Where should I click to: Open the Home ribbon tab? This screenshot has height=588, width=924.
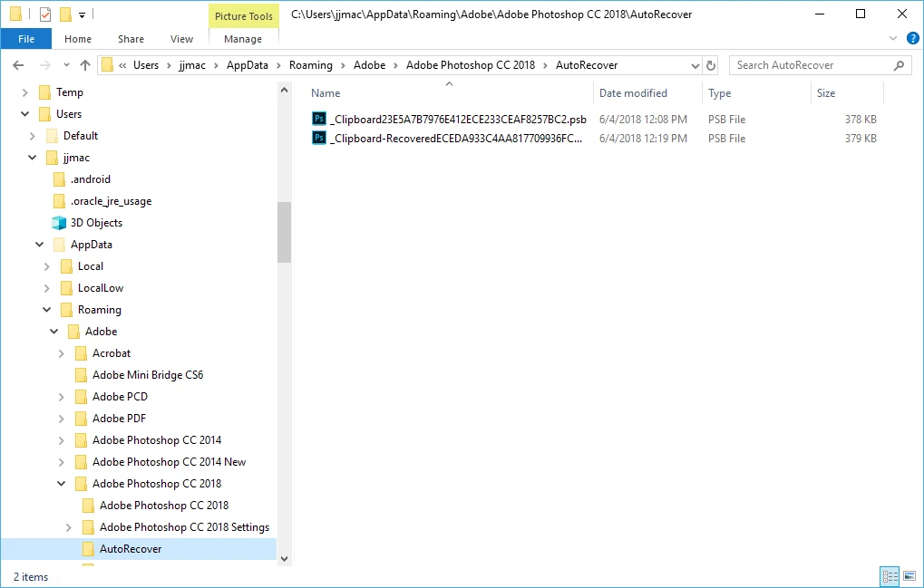pos(78,39)
